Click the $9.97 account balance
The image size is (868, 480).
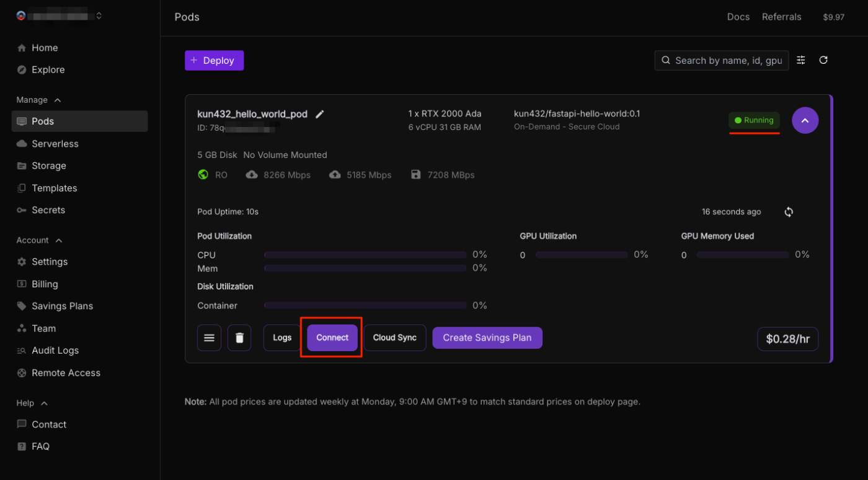pyautogui.click(x=833, y=17)
